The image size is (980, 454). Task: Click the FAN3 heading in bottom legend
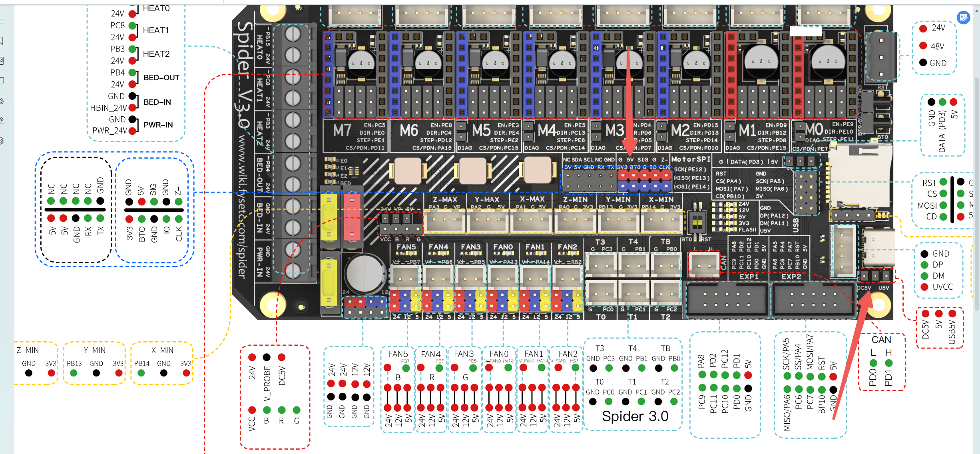click(x=464, y=354)
